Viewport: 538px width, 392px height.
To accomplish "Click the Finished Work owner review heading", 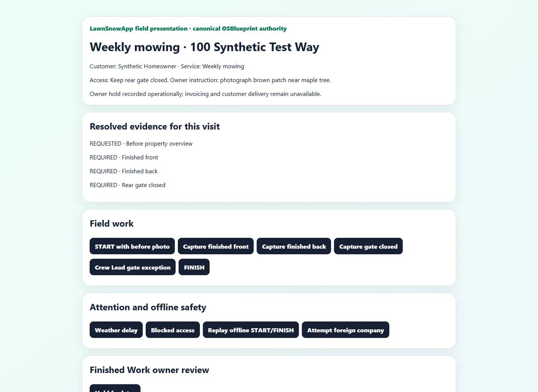I will coord(149,370).
